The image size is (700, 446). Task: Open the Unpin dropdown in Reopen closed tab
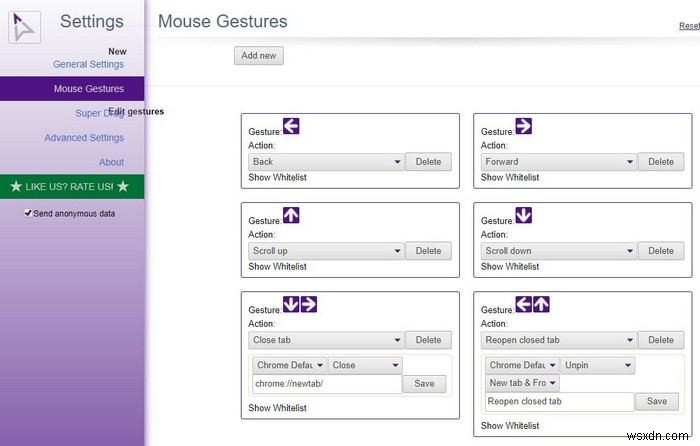pyautogui.click(x=597, y=365)
